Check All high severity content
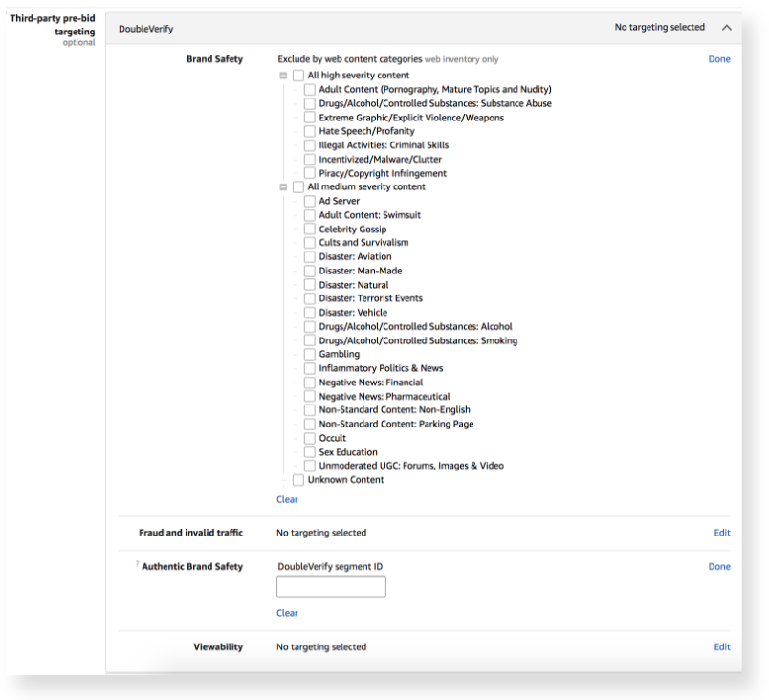Image resolution: width=769 pixels, height=700 pixels. (x=298, y=76)
